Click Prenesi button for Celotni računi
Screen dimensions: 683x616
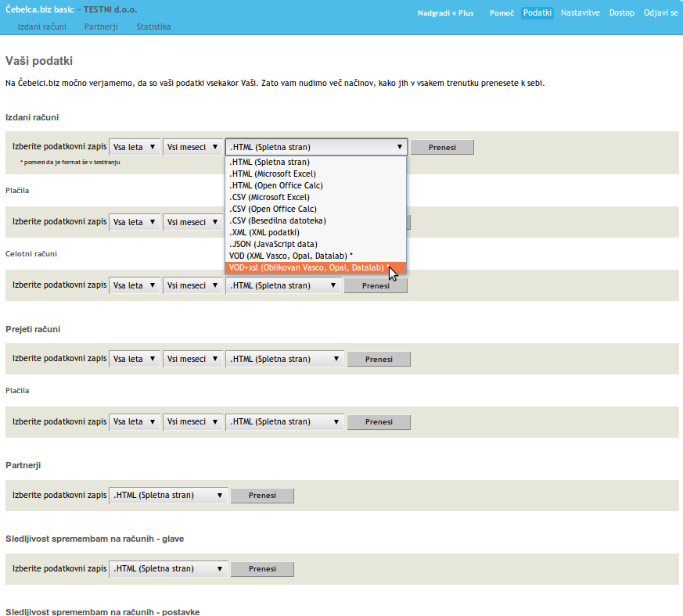coord(376,286)
